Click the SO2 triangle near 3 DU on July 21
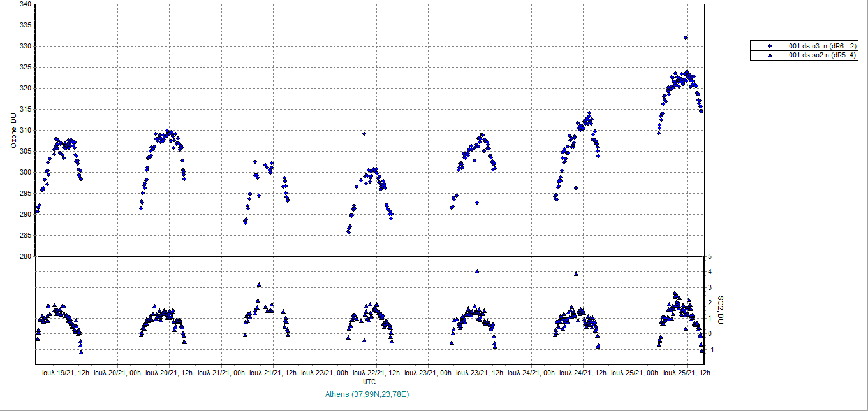The height and width of the screenshot is (411, 868). [x=259, y=285]
